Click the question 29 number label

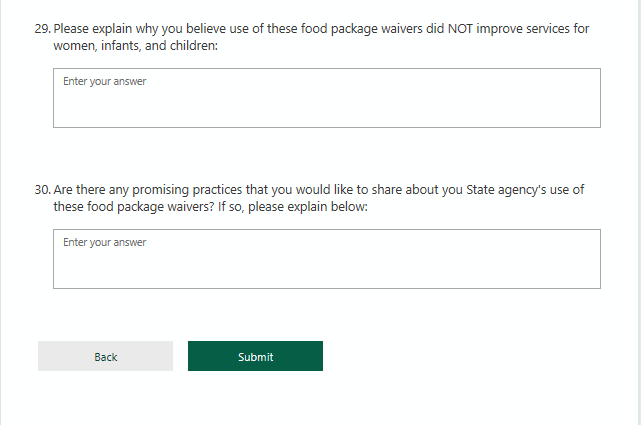(42, 29)
